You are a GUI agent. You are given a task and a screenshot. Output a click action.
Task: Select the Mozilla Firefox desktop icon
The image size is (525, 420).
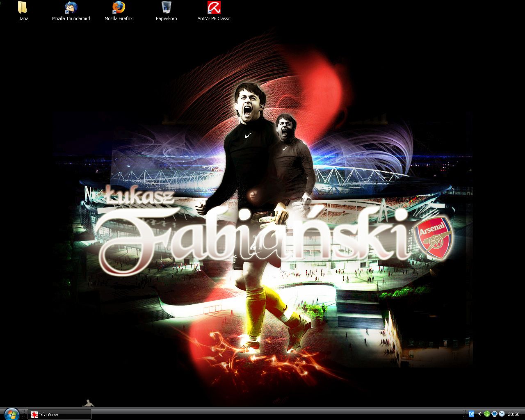click(119, 8)
